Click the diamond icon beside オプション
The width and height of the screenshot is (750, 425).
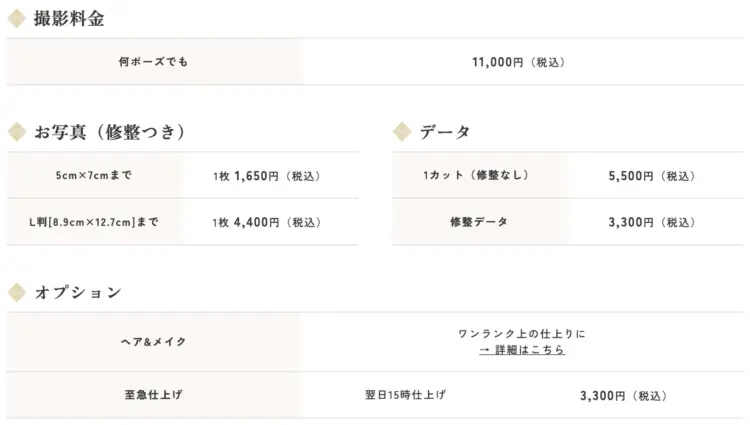click(x=17, y=292)
